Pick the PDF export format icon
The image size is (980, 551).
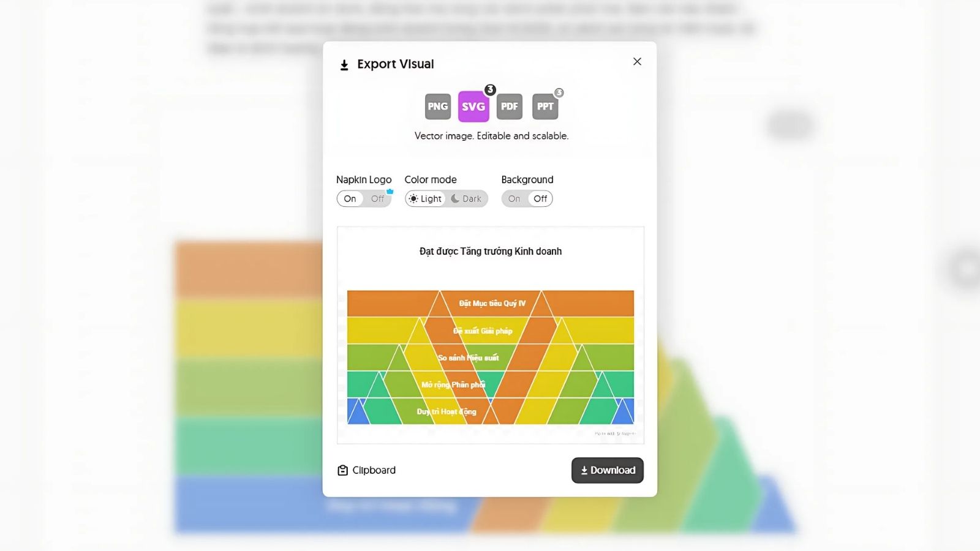(509, 107)
